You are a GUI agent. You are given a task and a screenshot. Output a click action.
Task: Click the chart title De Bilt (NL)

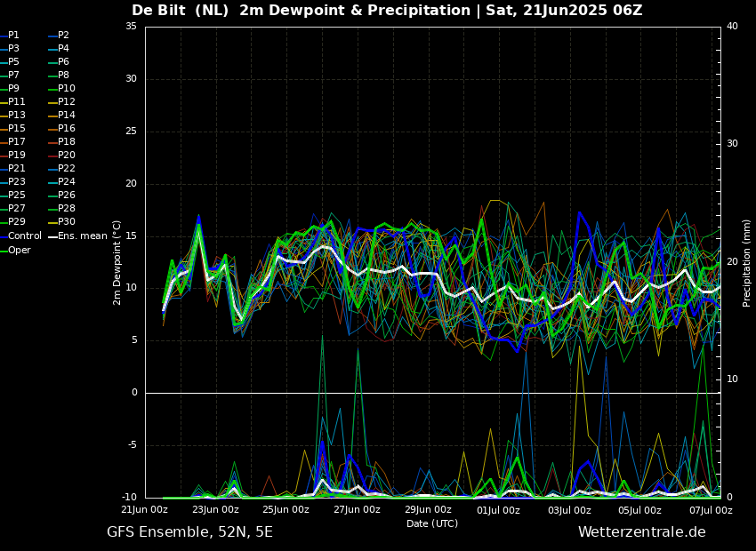(181, 11)
